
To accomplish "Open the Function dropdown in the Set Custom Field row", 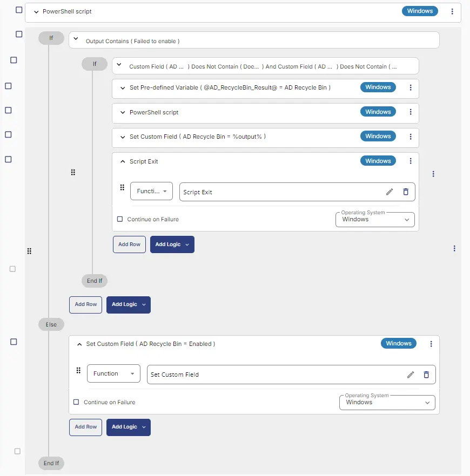I will (x=113, y=373).
